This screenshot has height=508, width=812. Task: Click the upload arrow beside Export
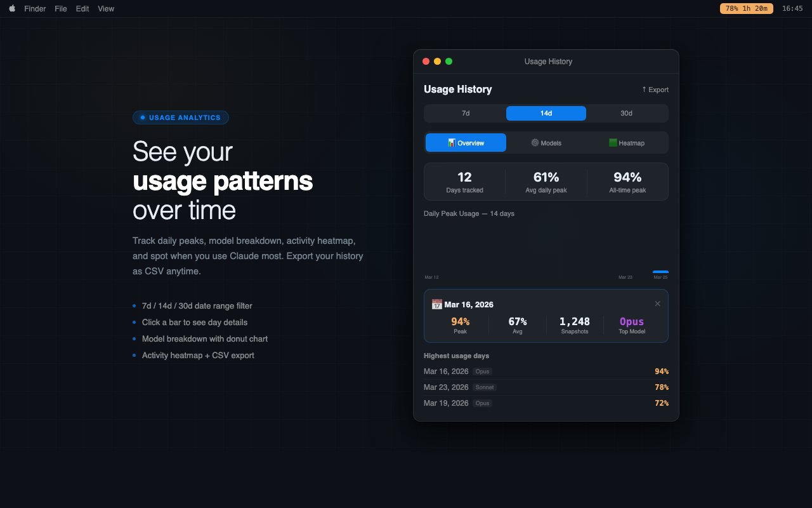[644, 90]
